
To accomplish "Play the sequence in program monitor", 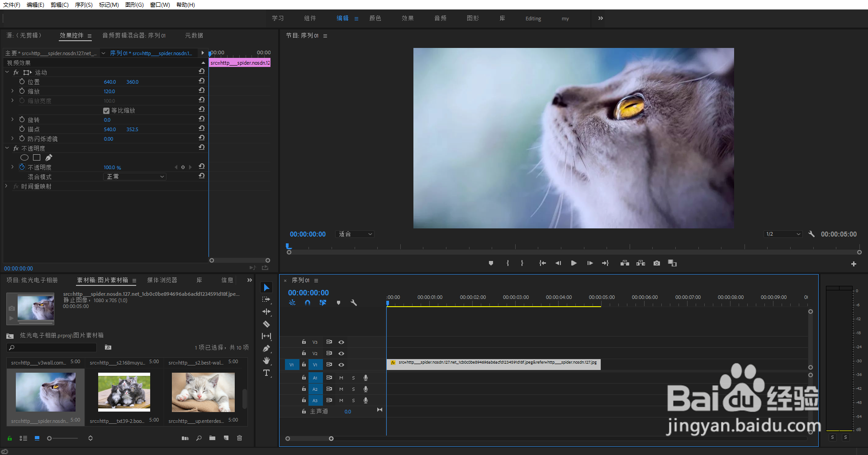I will point(574,263).
